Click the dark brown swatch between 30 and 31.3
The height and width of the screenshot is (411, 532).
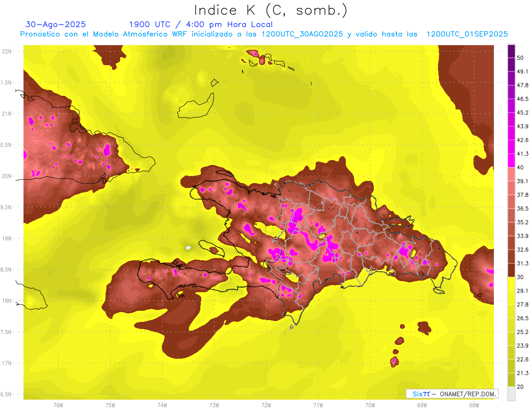[x=511, y=270]
